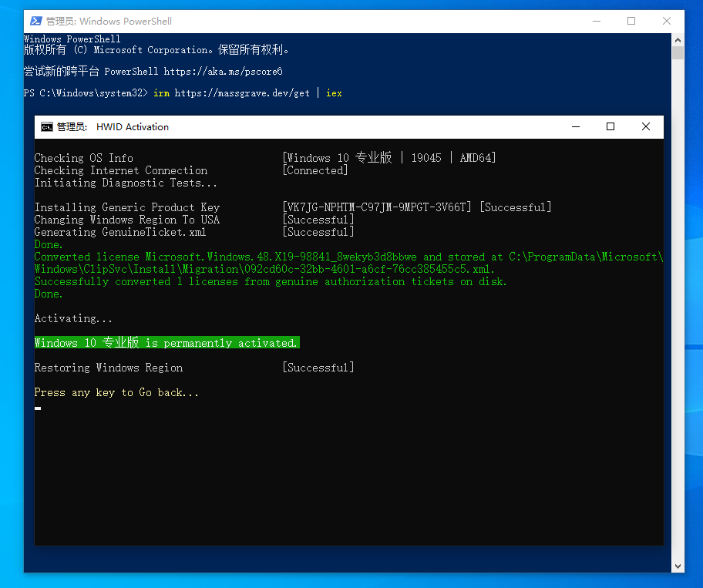Click the Windows PowerShell title text
Screen dimensions: 703x588
pyautogui.click(x=126, y=22)
